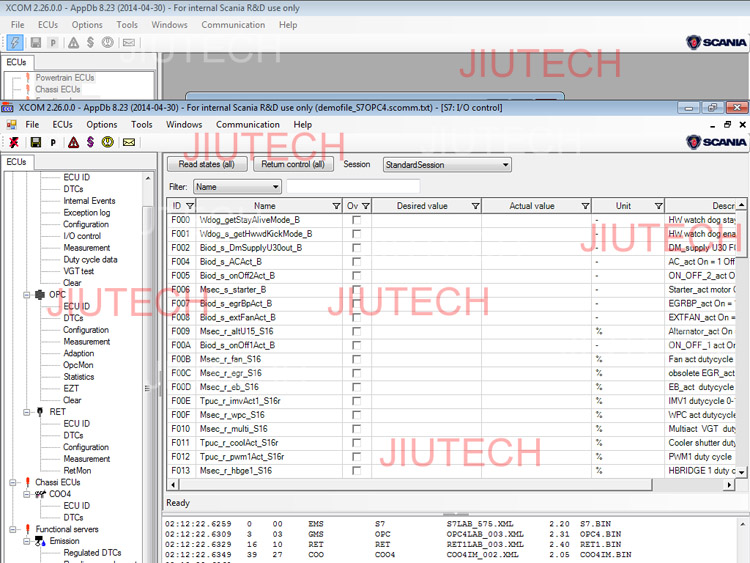
Task: Click the envelope icon in back window toolbar
Action: point(129,43)
